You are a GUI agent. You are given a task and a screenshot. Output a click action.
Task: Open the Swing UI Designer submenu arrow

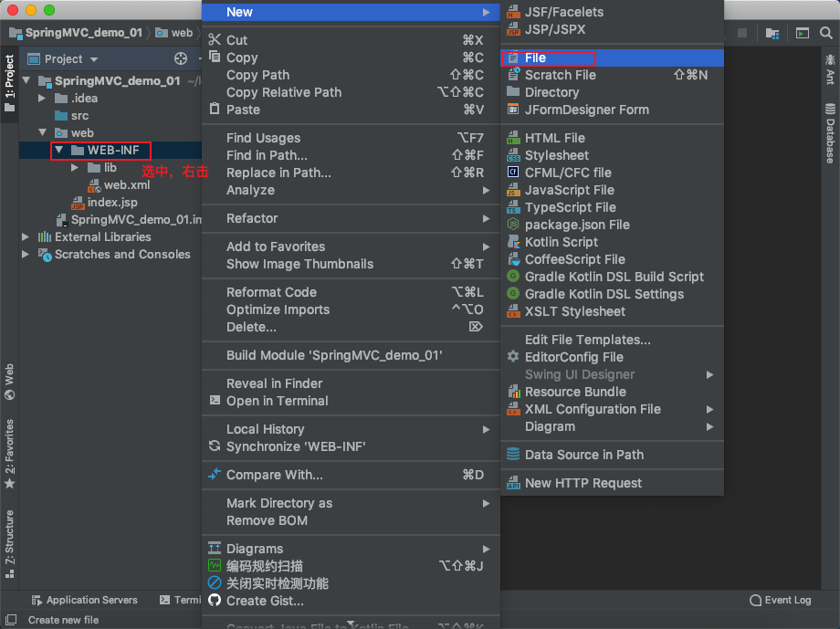(x=709, y=374)
